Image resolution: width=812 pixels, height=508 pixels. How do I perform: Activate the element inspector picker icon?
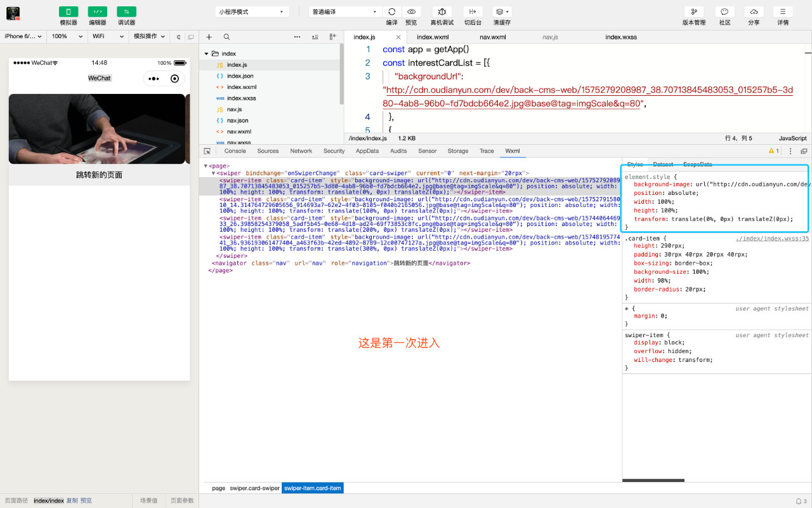coord(207,151)
